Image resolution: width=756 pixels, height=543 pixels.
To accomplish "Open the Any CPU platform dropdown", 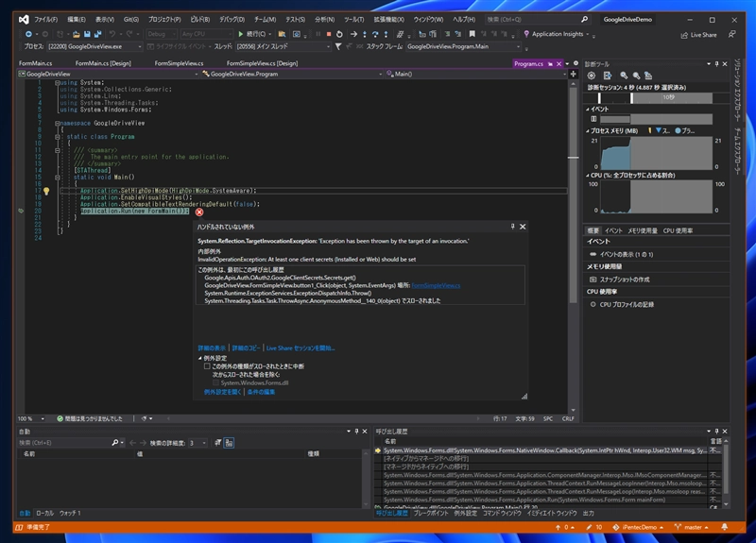I will click(x=207, y=34).
